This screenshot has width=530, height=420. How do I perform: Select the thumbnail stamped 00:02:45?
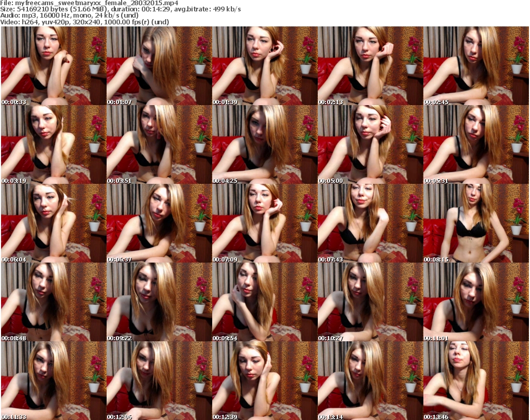[476, 66]
